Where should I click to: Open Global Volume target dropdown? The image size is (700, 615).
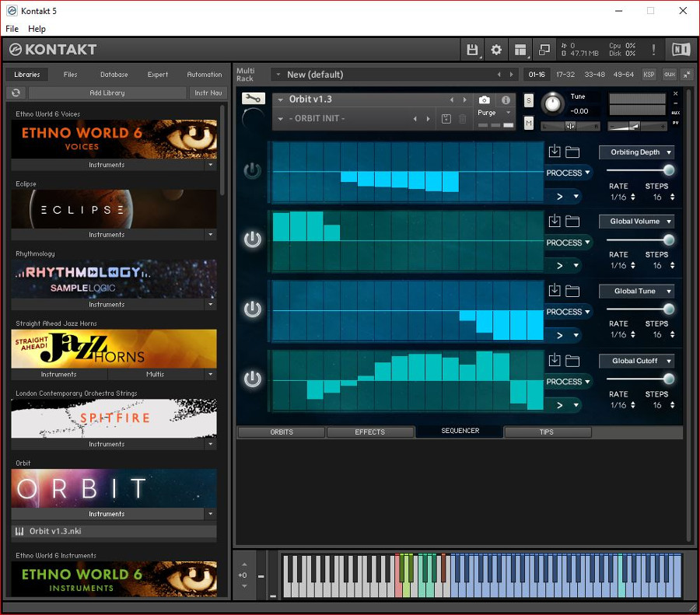(x=636, y=222)
